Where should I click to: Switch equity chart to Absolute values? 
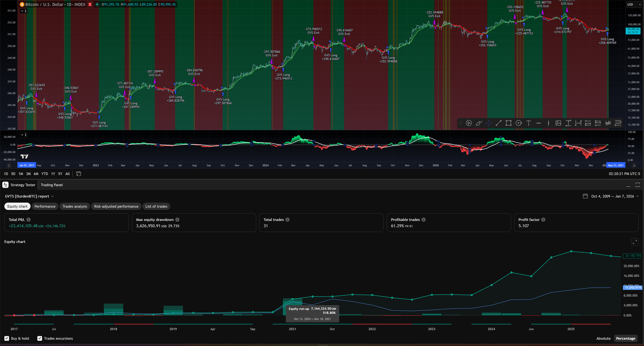[603, 338]
